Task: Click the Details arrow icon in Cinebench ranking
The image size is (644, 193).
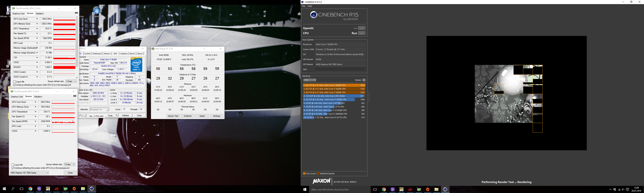Action: pyautogui.click(x=364, y=80)
